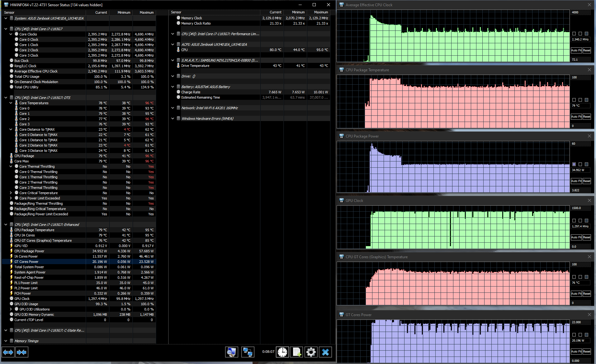The width and height of the screenshot is (596, 364).
Task: Open the remote monitor icon in the bottom toolbar
Action: [232, 352]
